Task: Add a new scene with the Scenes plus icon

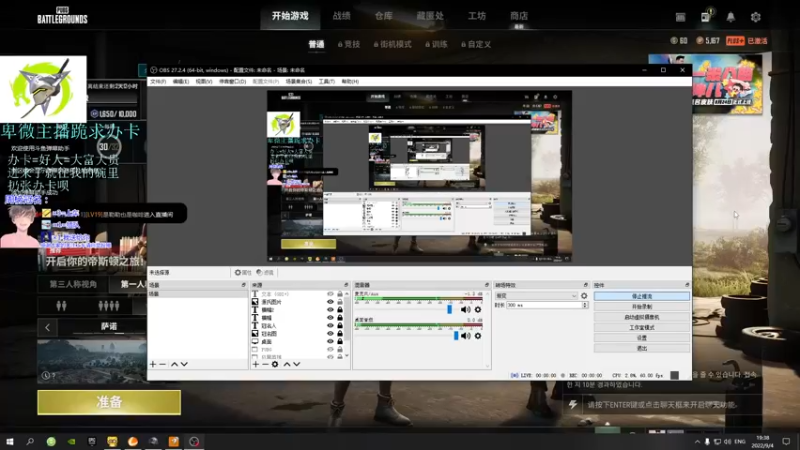Action: [x=153, y=364]
